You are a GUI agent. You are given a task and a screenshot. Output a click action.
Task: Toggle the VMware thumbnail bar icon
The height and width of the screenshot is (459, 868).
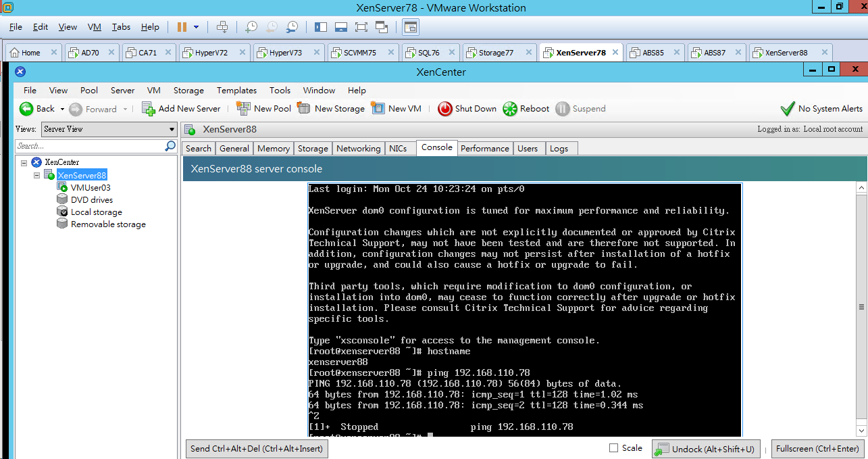pos(341,27)
